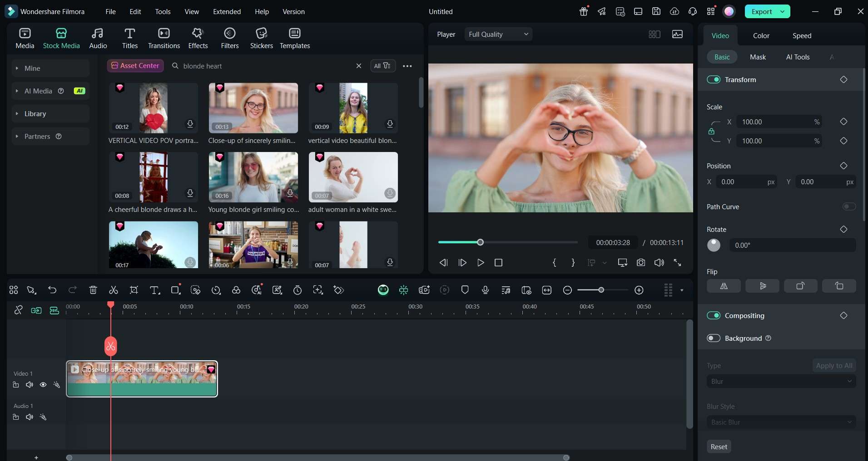Click the mark out bracket icon

pos(573,263)
